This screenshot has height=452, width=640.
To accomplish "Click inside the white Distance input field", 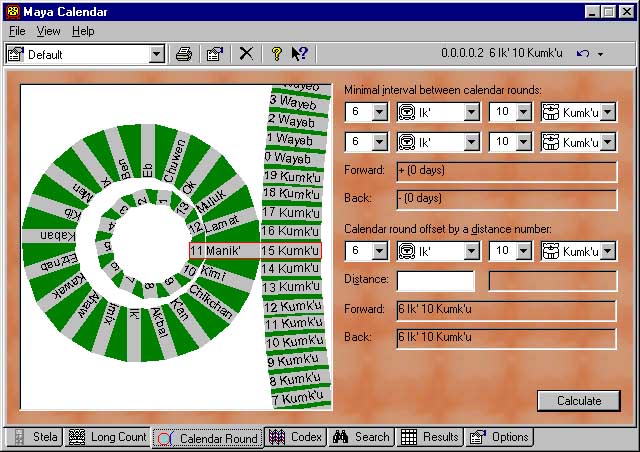I will coord(436,281).
